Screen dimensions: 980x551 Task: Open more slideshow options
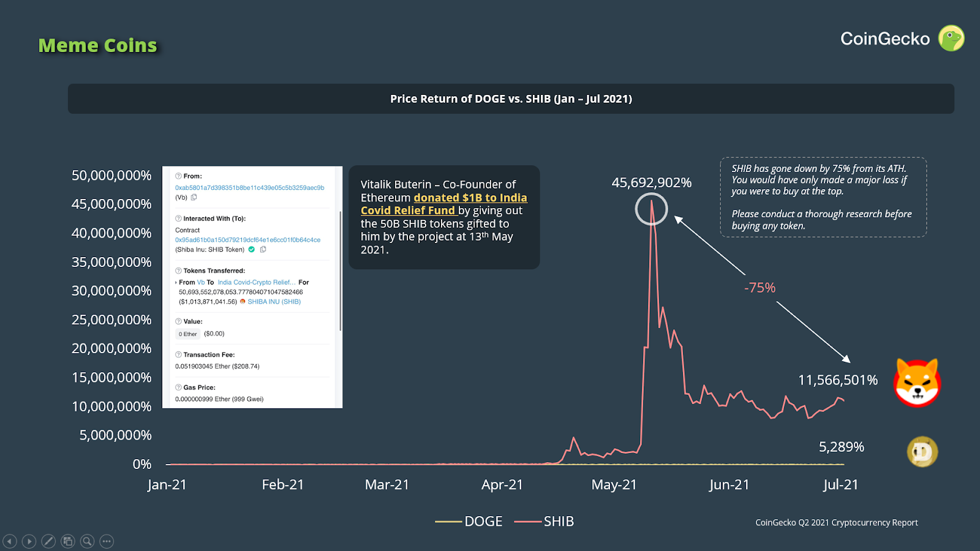[x=107, y=541]
